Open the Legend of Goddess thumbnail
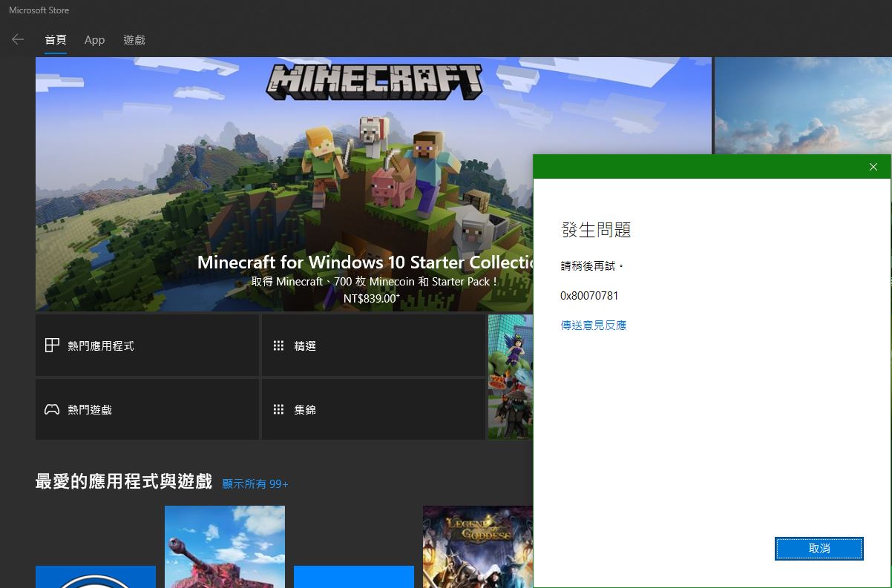The image size is (892, 588). tap(478, 546)
